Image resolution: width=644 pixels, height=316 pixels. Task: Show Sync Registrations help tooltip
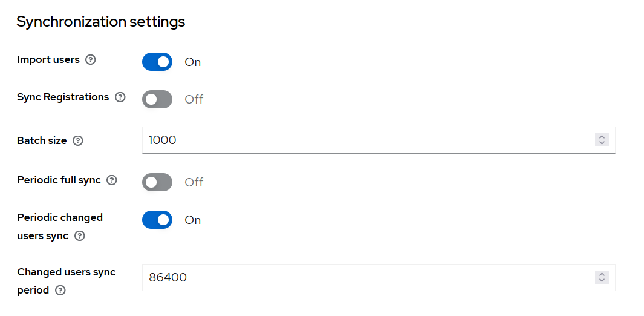120,97
